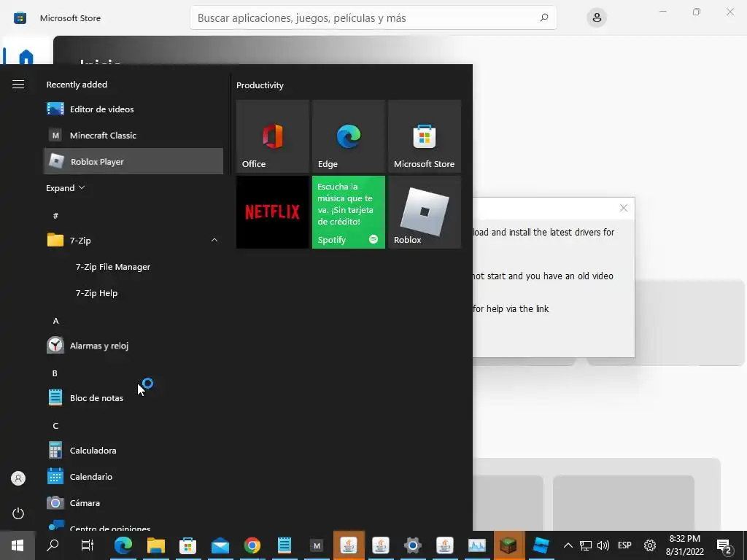This screenshot has height=560, width=747.
Task: Open taskbar Search magnifier
Action: (53, 545)
